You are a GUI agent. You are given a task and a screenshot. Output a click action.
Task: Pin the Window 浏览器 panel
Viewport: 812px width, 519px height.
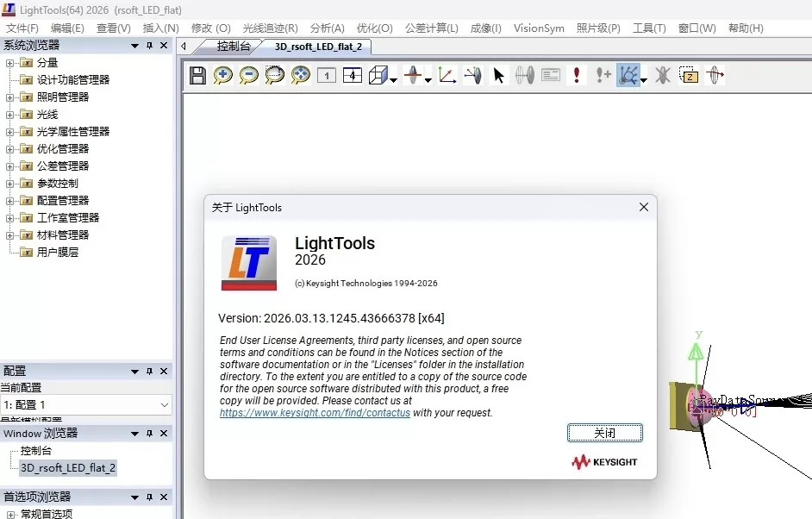tap(149, 434)
